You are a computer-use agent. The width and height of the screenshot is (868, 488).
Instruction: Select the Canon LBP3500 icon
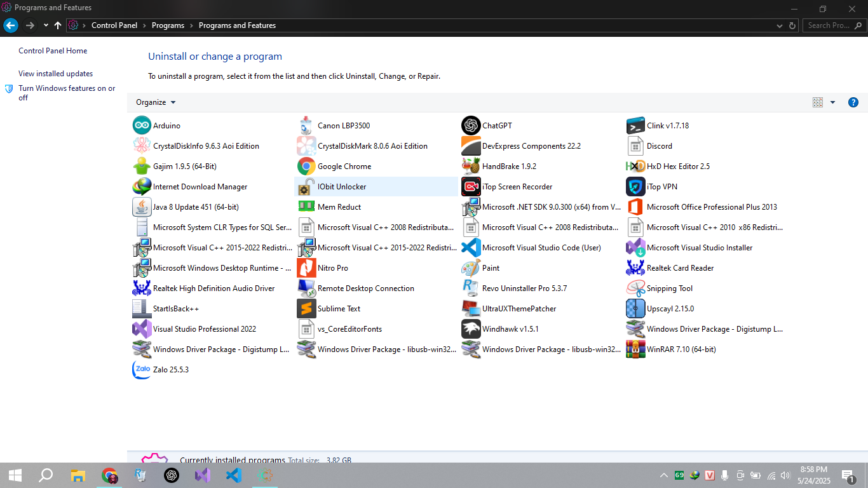[306, 125]
